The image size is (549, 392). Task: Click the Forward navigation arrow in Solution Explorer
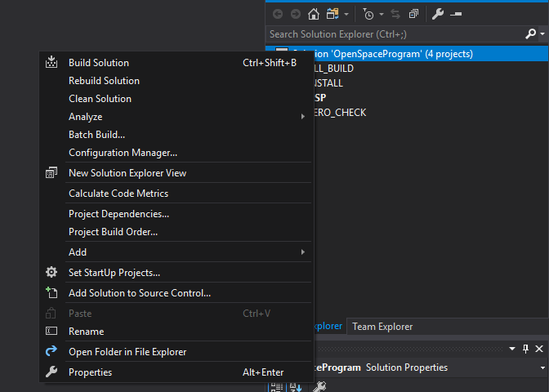(296, 14)
